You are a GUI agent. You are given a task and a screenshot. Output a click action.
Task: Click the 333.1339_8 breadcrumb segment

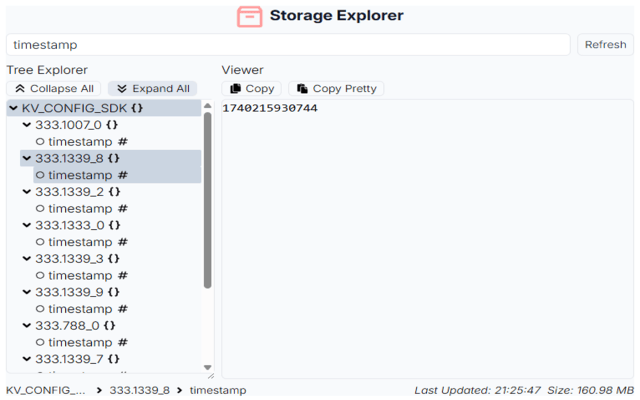pyautogui.click(x=139, y=390)
